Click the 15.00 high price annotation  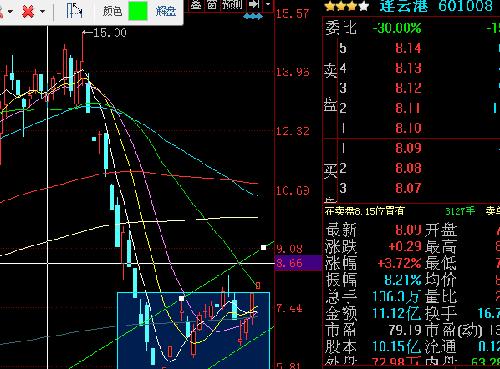point(105,33)
